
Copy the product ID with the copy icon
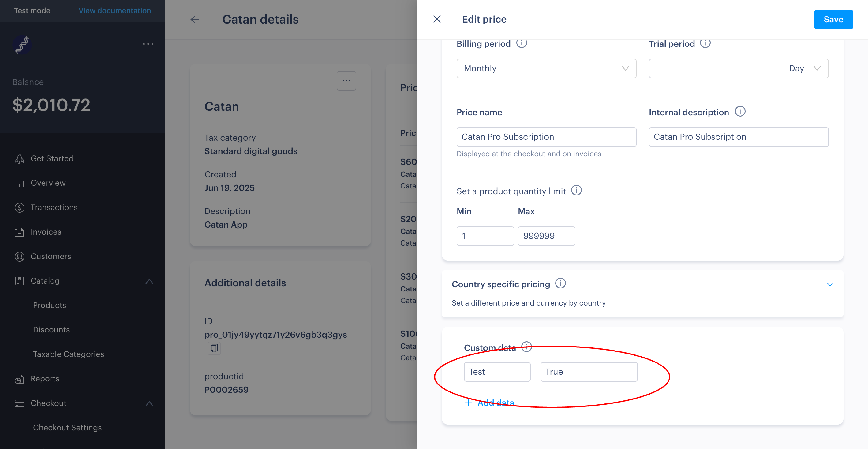click(214, 348)
